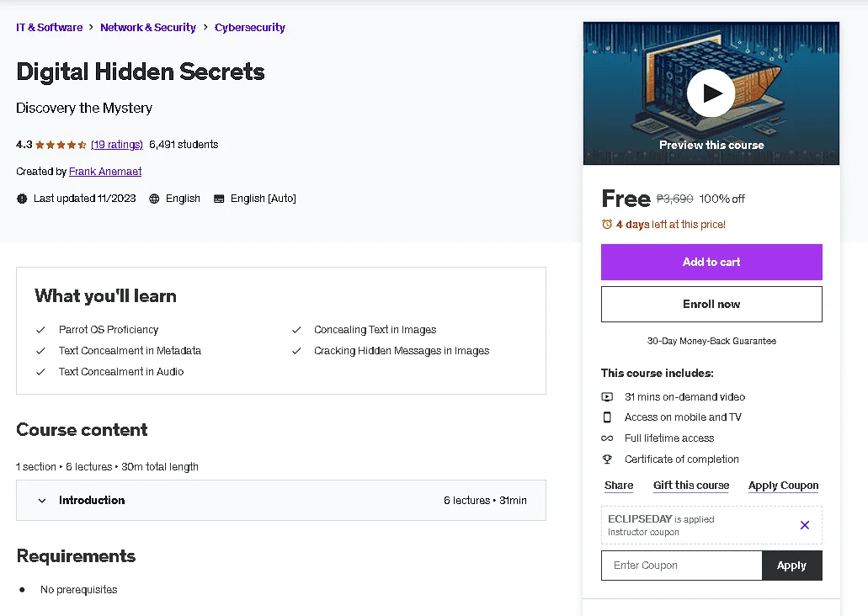Click the infinity lifetime access icon
Image resolution: width=868 pixels, height=616 pixels.
tap(607, 438)
